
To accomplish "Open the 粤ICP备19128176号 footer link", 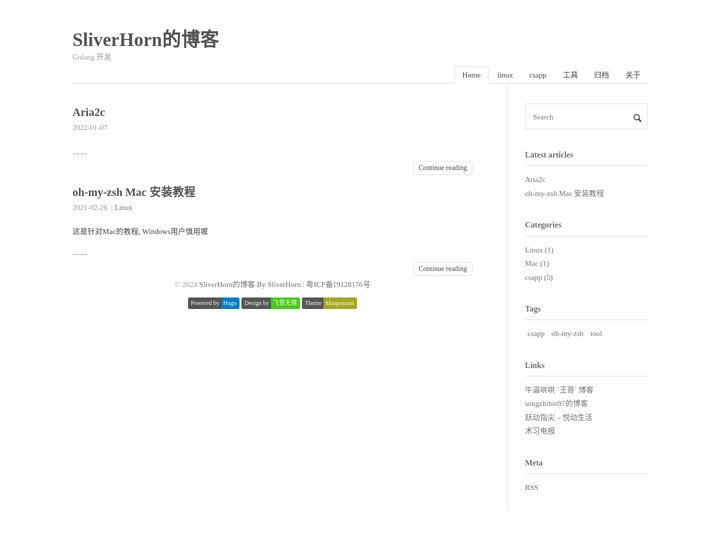I will [x=338, y=284].
